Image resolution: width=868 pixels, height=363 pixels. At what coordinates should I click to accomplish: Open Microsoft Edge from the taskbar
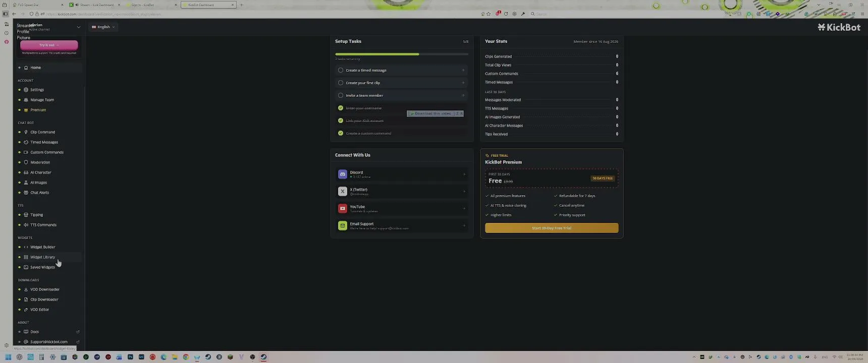(164, 357)
